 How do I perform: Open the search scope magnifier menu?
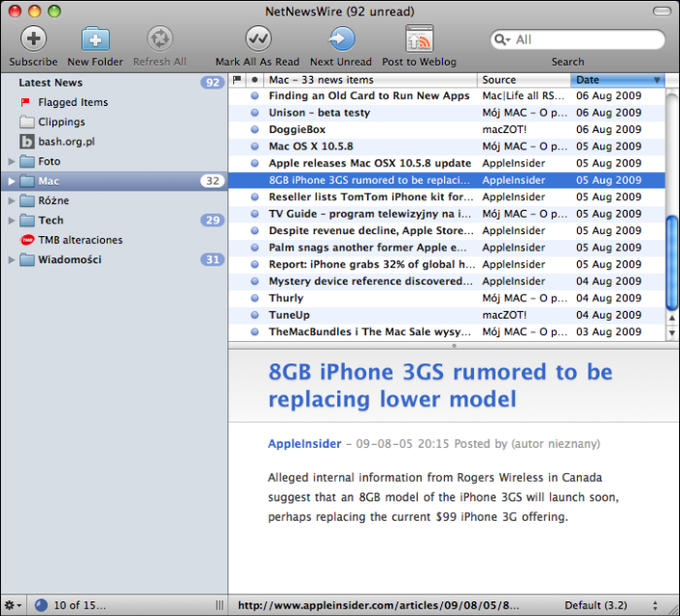coord(502,40)
